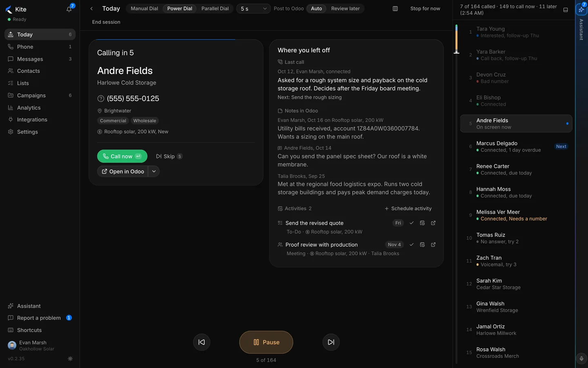588x368 pixels.
Task: Switch to Parallel Dial mode
Action: (215, 9)
